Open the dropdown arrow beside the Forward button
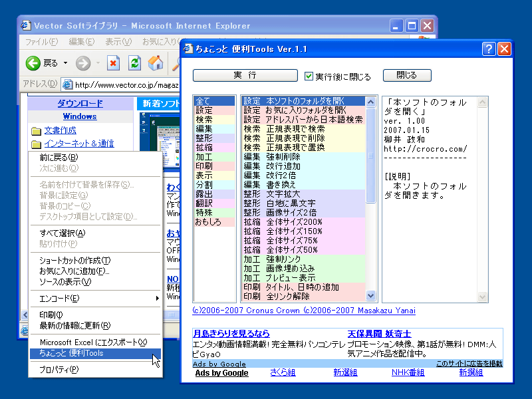 [x=98, y=63]
